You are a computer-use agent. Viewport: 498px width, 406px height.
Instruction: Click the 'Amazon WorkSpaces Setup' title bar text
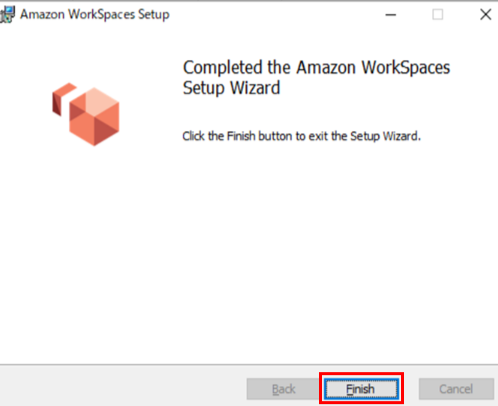pos(95,14)
